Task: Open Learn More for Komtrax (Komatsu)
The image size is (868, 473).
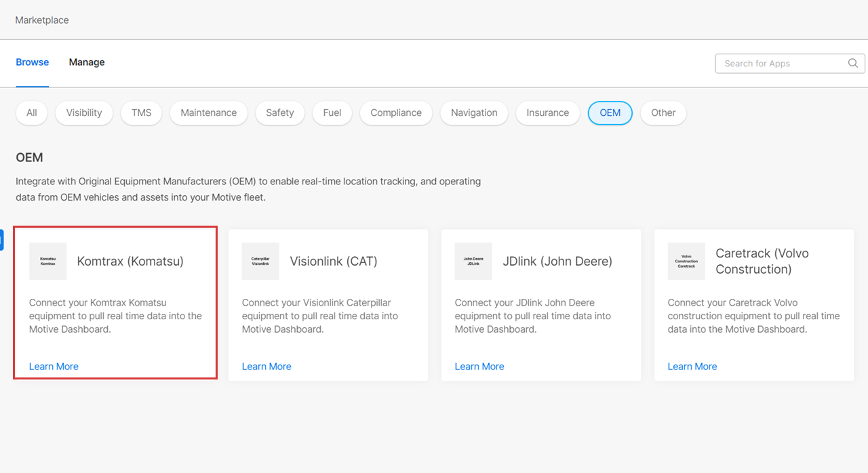Action: coord(54,367)
